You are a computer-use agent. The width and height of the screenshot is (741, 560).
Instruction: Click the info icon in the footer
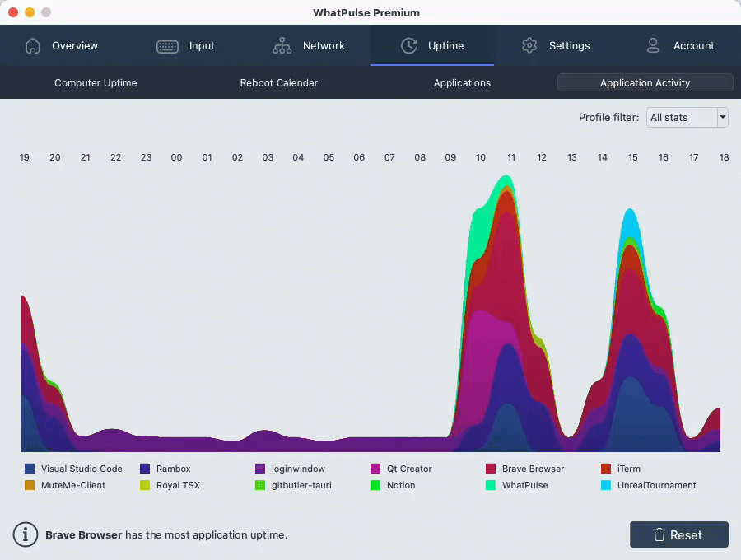pos(25,534)
